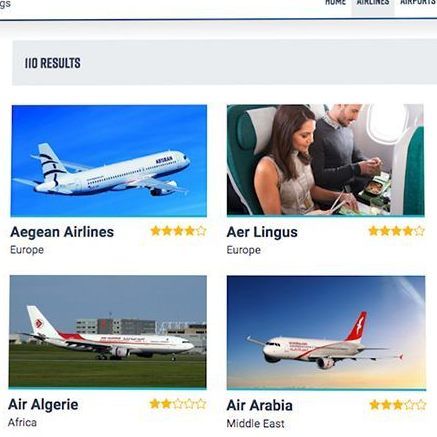Click the Aer Lingus star rating icons
437x437 pixels.
coord(397,231)
